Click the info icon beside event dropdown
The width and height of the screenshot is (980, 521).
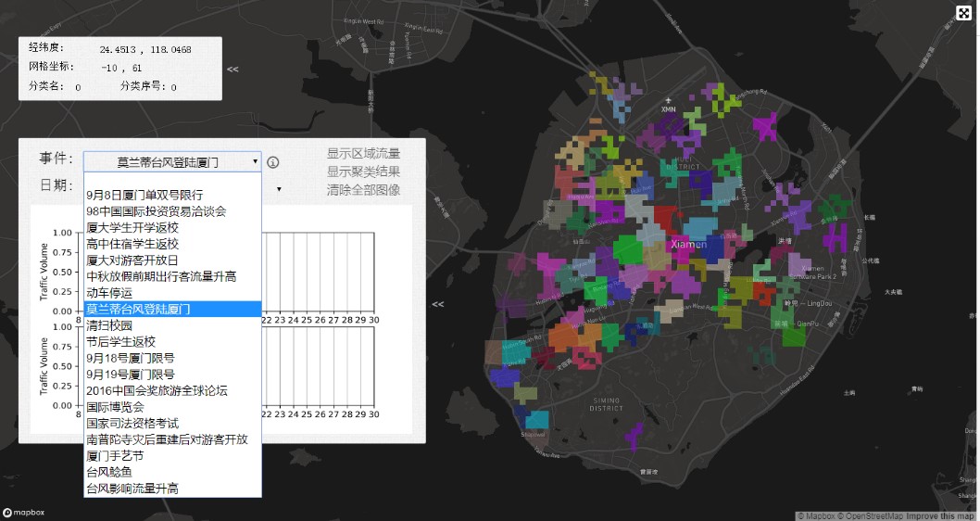click(x=273, y=163)
